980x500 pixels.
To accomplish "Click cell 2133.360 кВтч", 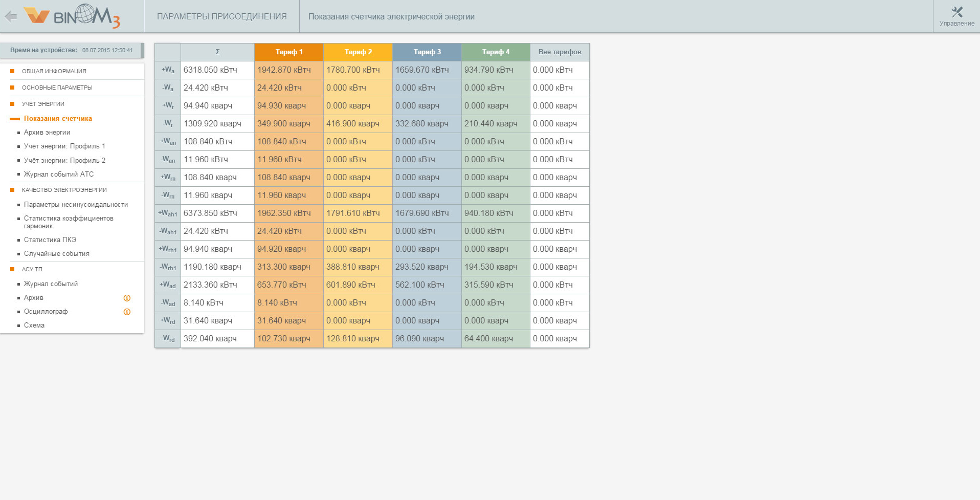I will click(x=217, y=285).
